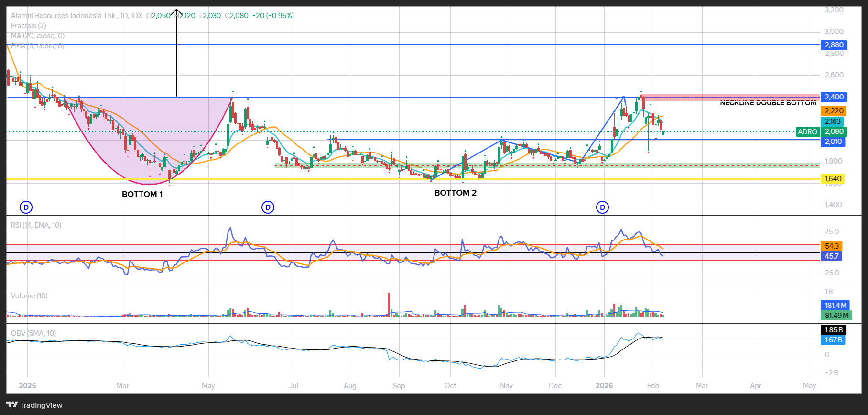Expand the RSI (14, EMA, 10) legend
868x415 pixels.
coord(36,225)
